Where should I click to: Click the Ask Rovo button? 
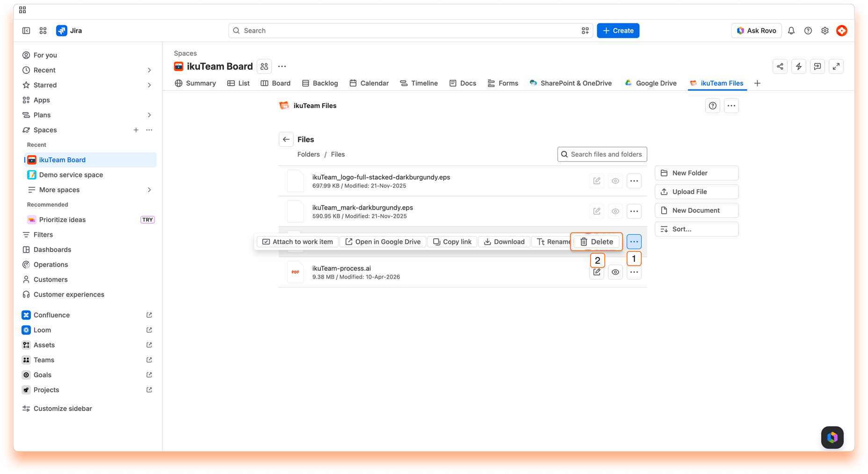coord(756,30)
